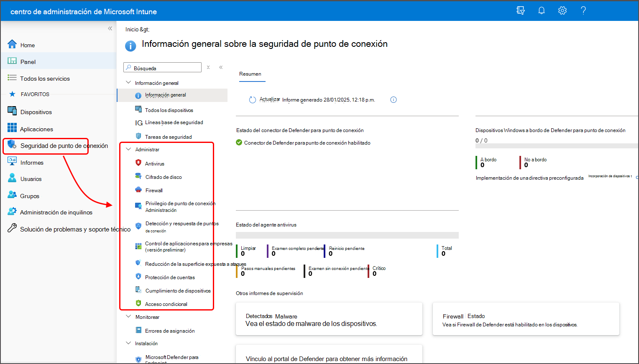
Task: Click the No a bordo count
Action: point(526,165)
